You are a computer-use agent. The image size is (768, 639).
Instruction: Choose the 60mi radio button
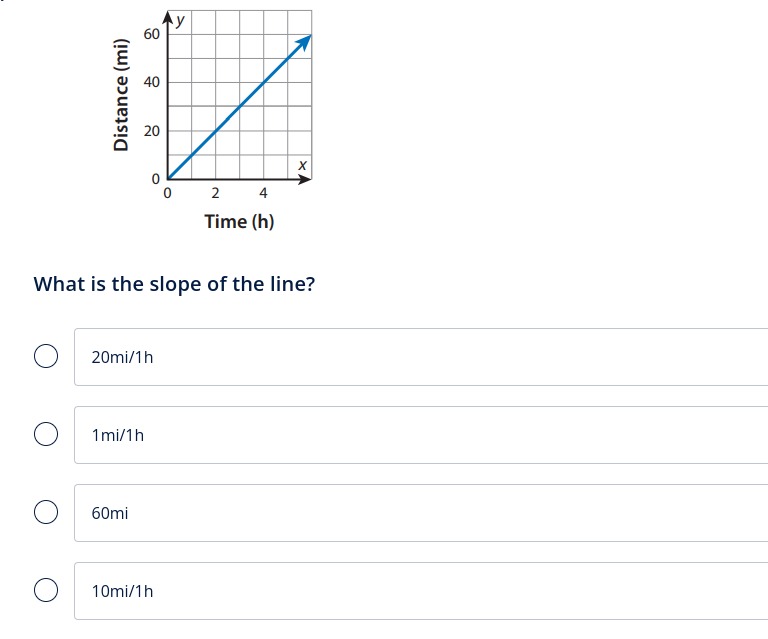(46, 512)
